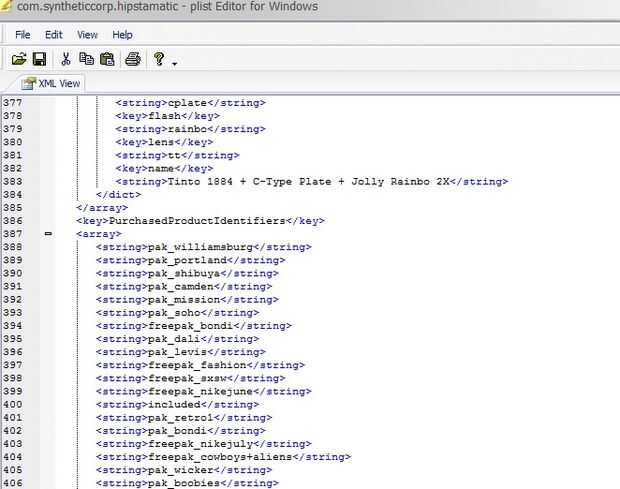Click the PurchasedProductIdentifiers key
This screenshot has height=489, width=620.
coord(200,221)
